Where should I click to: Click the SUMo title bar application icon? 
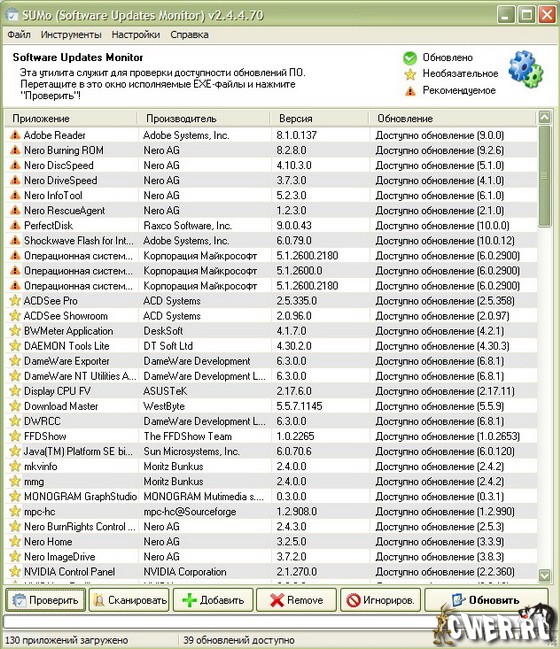[x=12, y=15]
